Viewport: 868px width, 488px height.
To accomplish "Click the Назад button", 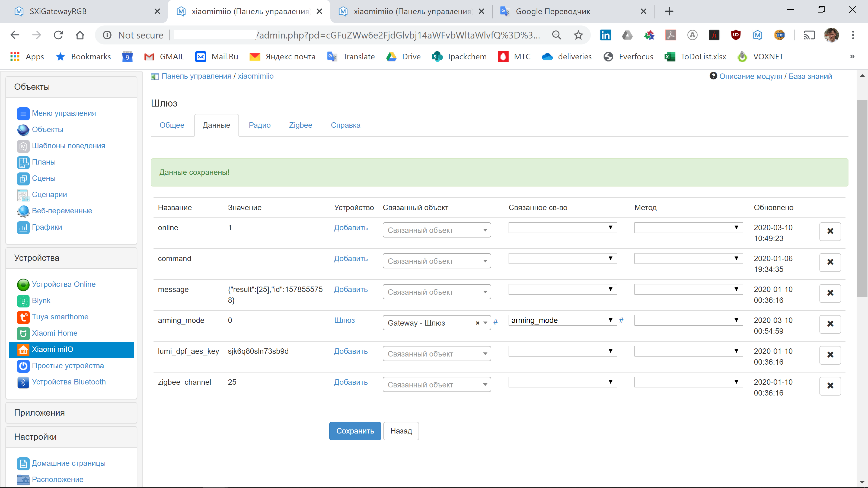I will (x=401, y=431).
